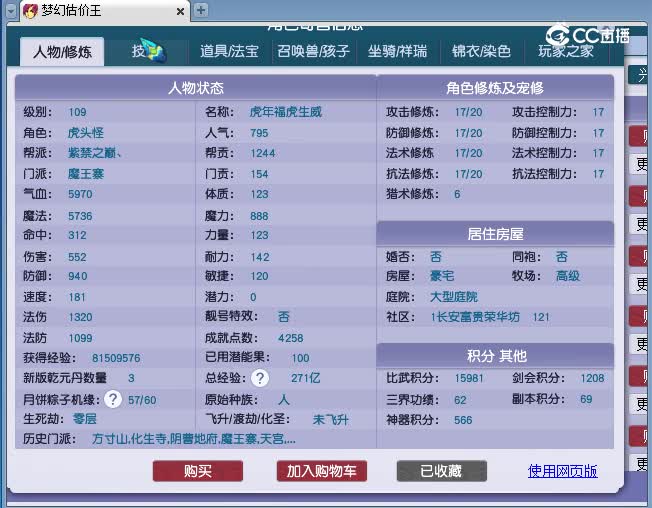Close the 梦幻估价王 tab
This screenshot has height=508, width=652.
click(x=180, y=12)
